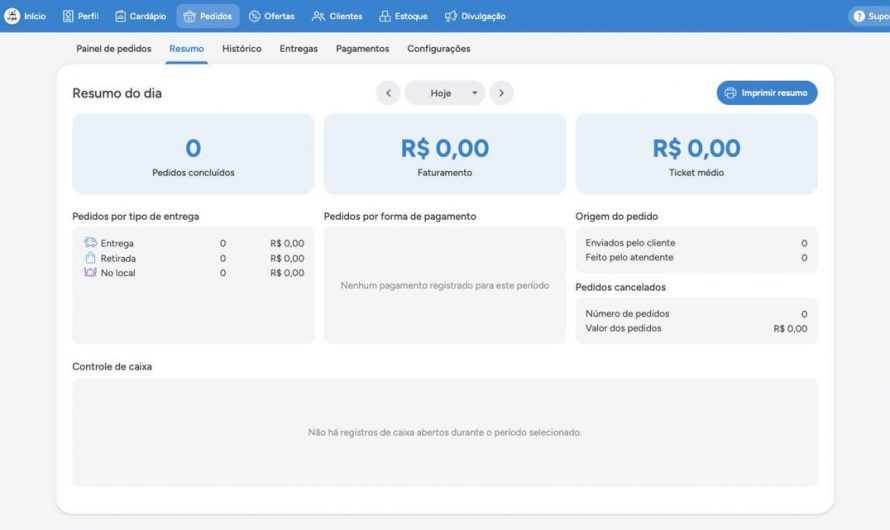This screenshot has height=530, width=890.
Task: Click the Faturamento R$ 0,00 card
Action: 444,154
